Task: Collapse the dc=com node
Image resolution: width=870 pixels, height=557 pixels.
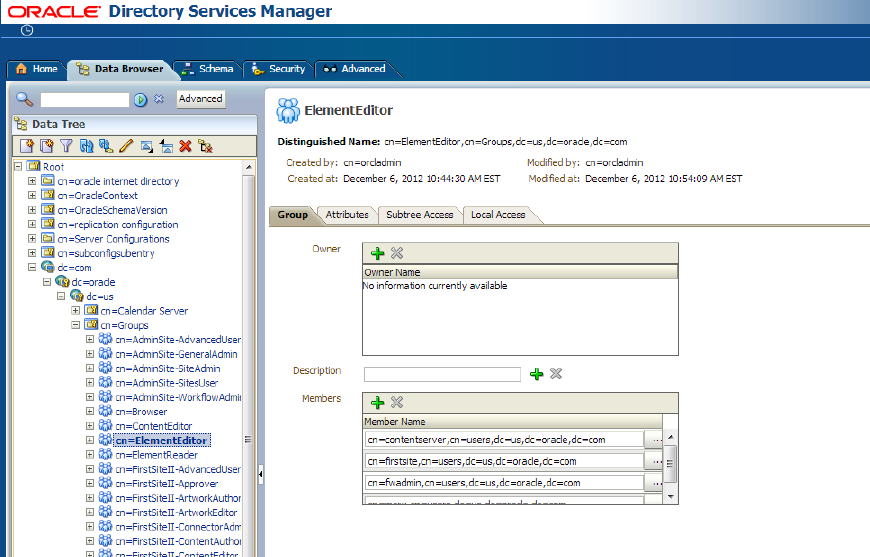Action: point(32,267)
